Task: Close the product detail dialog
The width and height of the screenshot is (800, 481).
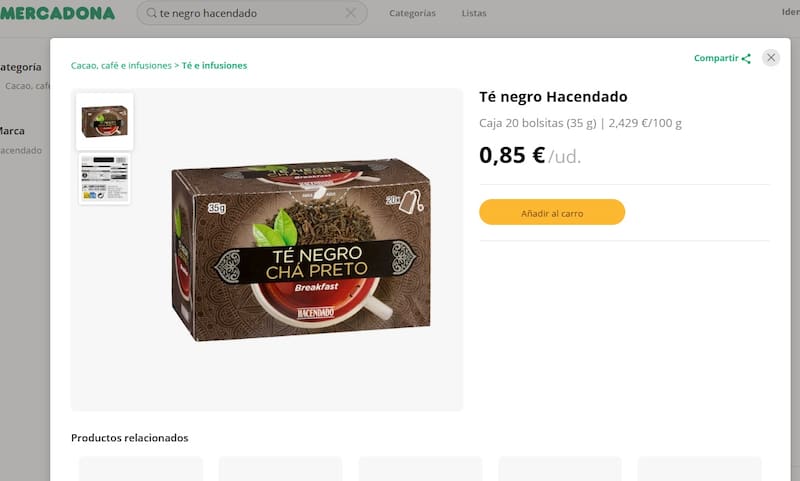Action: 771,58
